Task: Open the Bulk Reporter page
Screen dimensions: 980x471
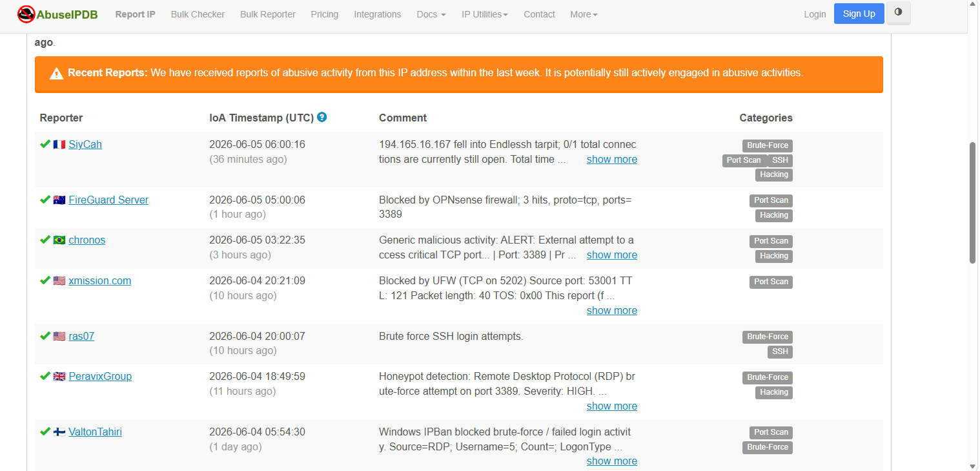Action: click(x=268, y=14)
